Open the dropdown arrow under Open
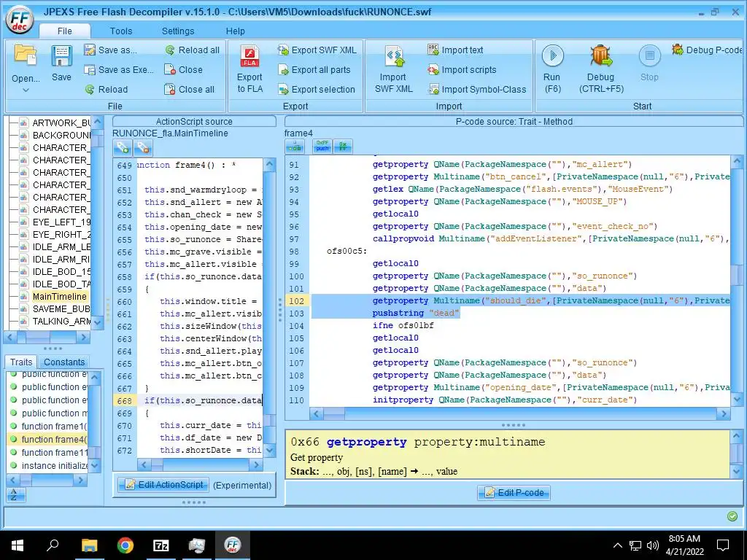747x560 pixels. click(26, 90)
